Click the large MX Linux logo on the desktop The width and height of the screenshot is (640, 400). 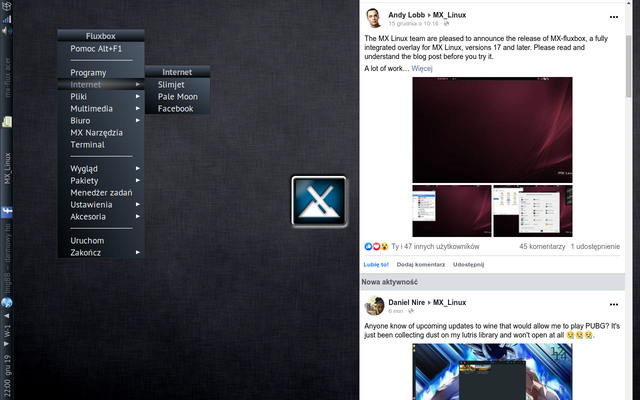pos(319,201)
